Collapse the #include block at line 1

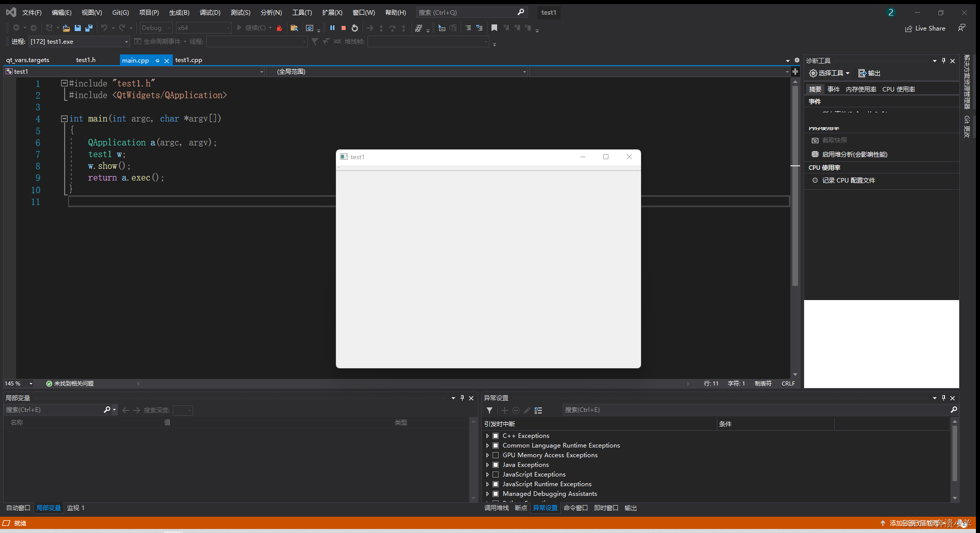tap(64, 83)
